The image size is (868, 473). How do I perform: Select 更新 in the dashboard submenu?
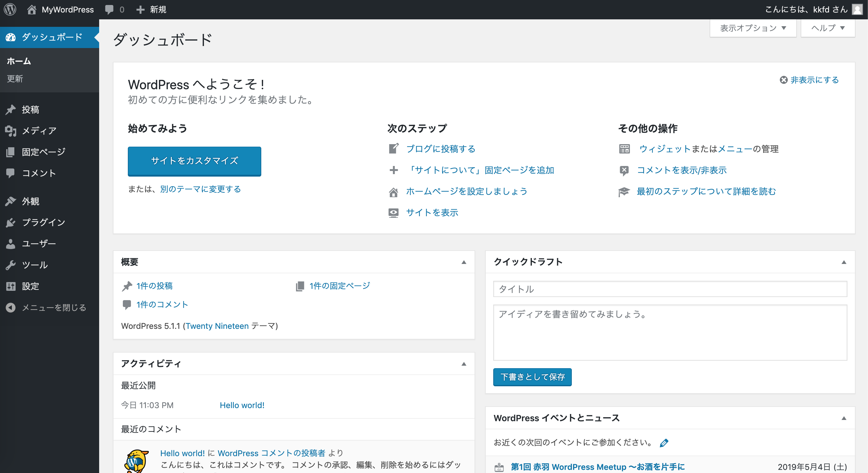(15, 79)
